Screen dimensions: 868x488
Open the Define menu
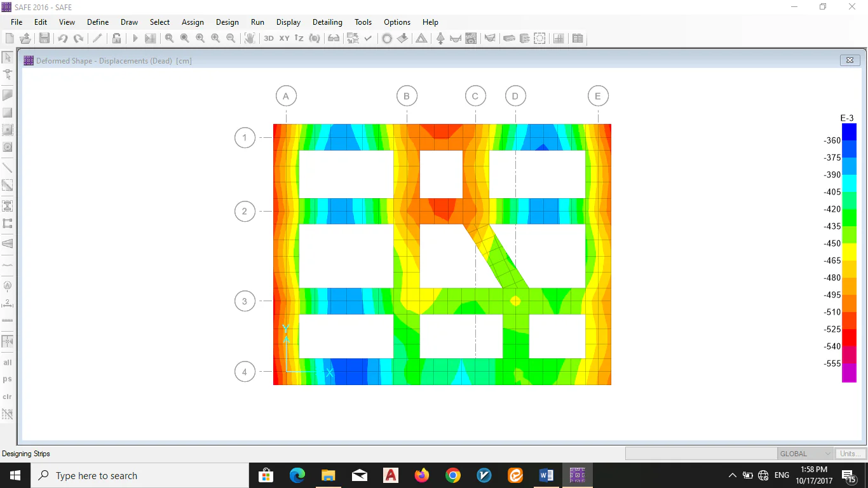(98, 22)
